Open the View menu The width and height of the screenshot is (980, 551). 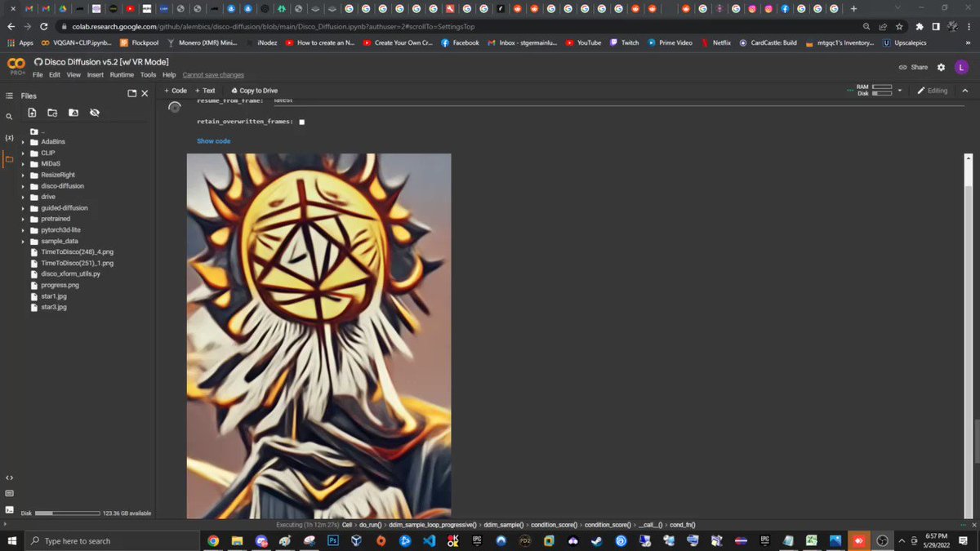[x=73, y=75]
